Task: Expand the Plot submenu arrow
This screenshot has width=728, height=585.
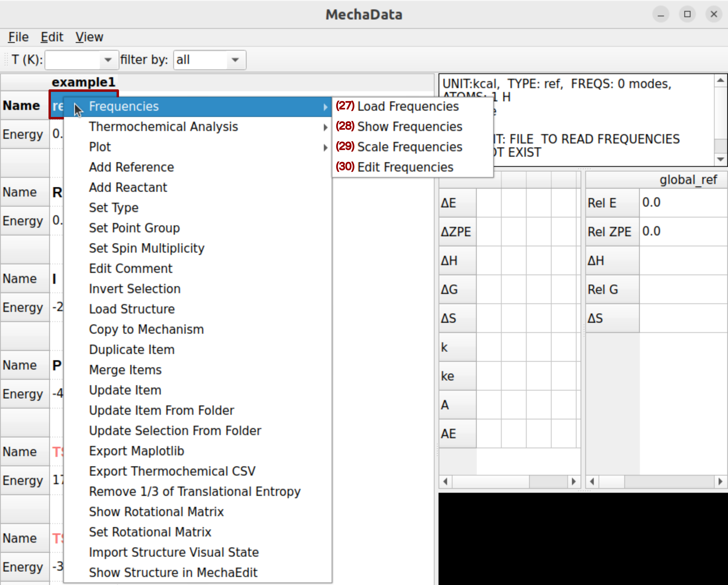Action: 325,147
